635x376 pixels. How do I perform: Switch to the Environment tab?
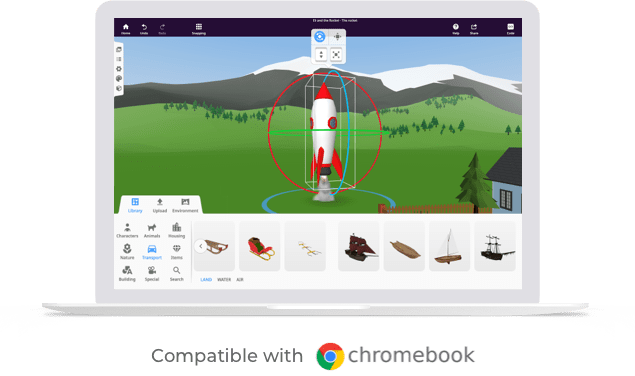(x=185, y=205)
